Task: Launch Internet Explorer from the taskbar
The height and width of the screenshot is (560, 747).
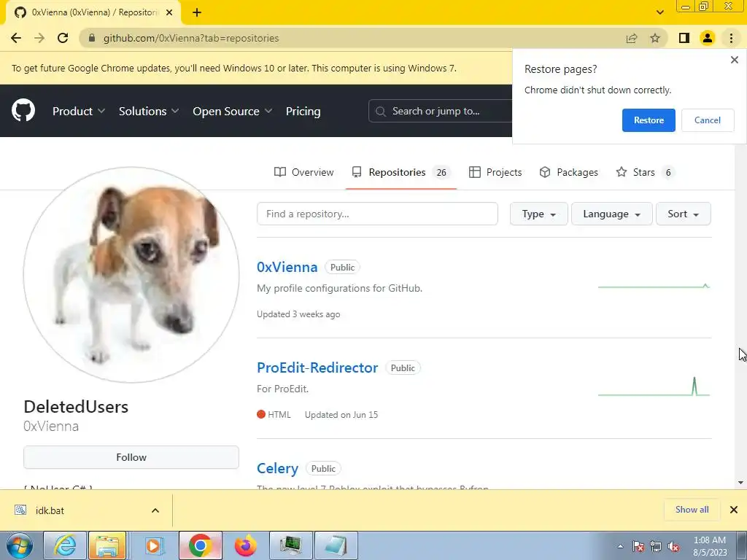Action: [65, 545]
